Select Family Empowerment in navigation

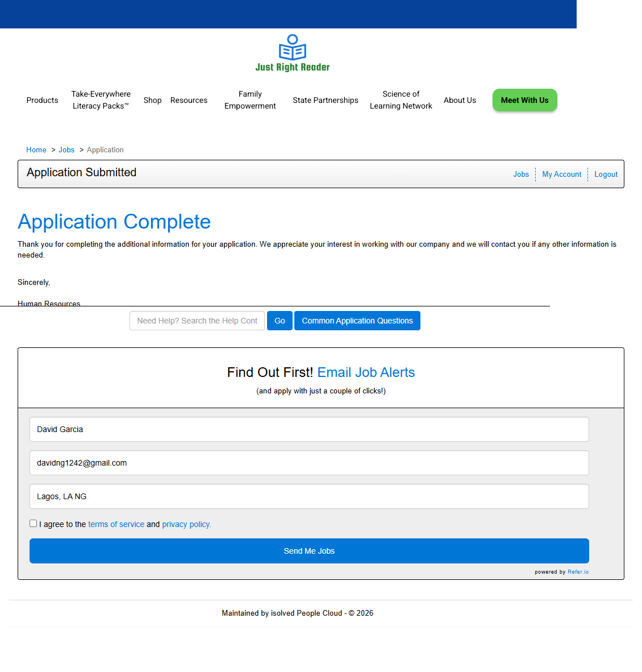click(250, 100)
